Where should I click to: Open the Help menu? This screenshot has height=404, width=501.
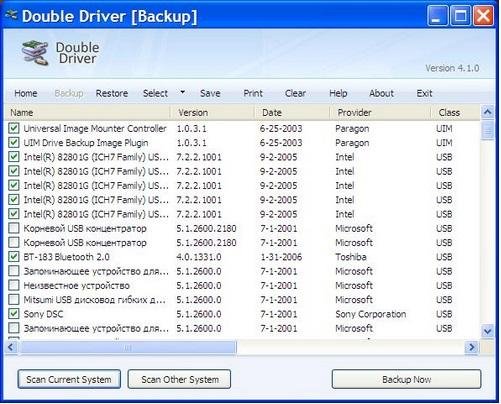click(338, 93)
